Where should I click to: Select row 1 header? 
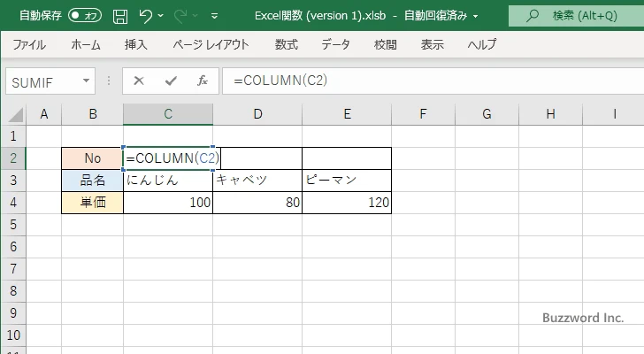pyautogui.click(x=13, y=136)
